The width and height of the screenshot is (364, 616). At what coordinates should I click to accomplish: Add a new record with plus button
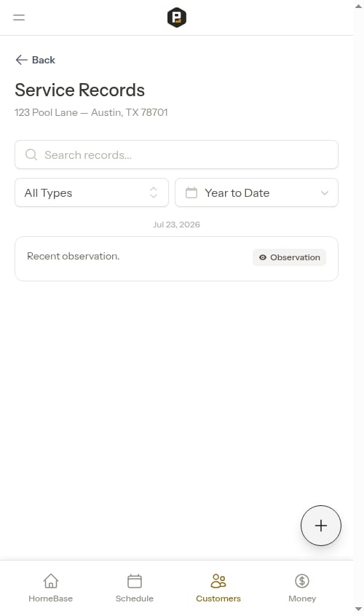coord(321,526)
